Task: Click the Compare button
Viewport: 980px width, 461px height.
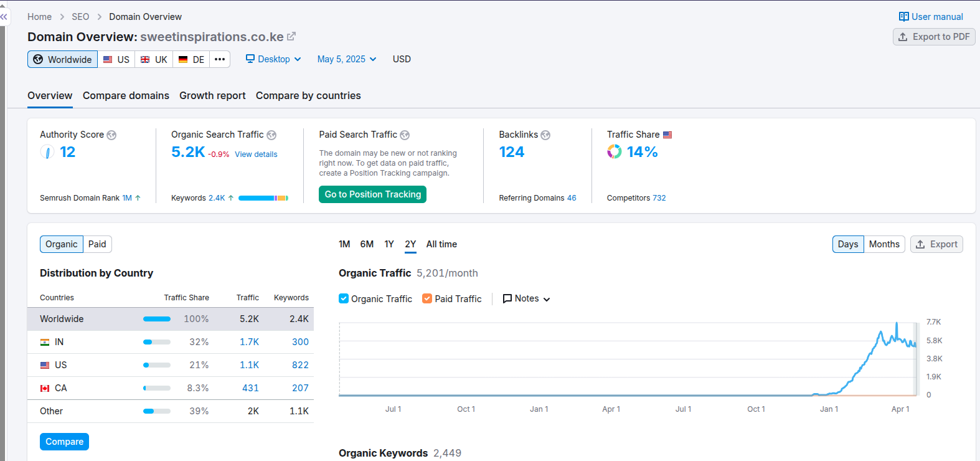Action: (64, 442)
